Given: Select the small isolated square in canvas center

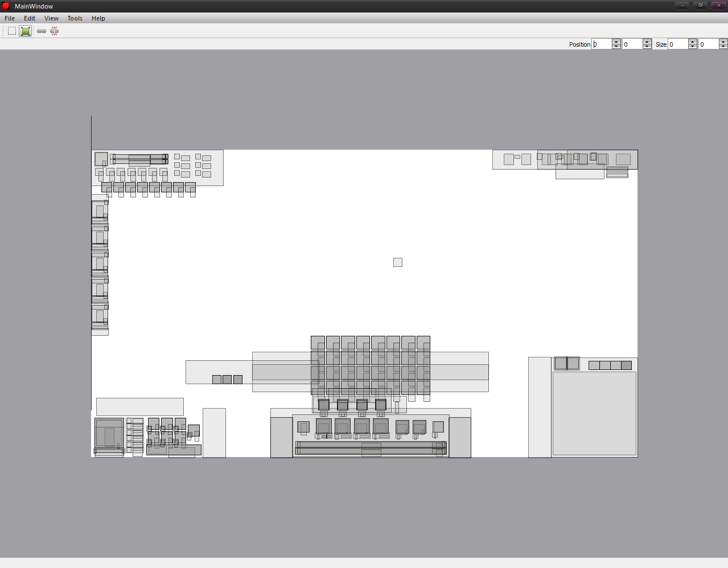Looking at the screenshot, I should [398, 262].
